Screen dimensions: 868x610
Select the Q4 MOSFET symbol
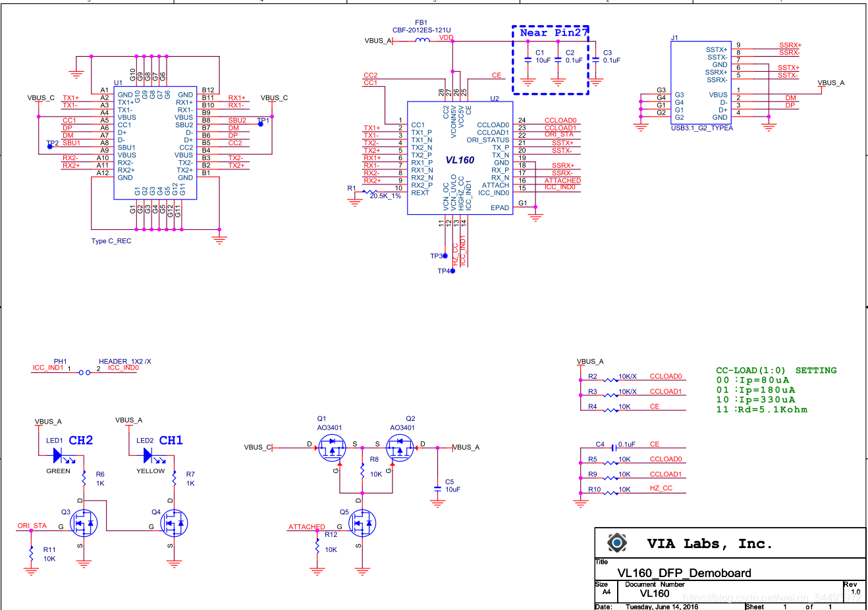(x=175, y=523)
